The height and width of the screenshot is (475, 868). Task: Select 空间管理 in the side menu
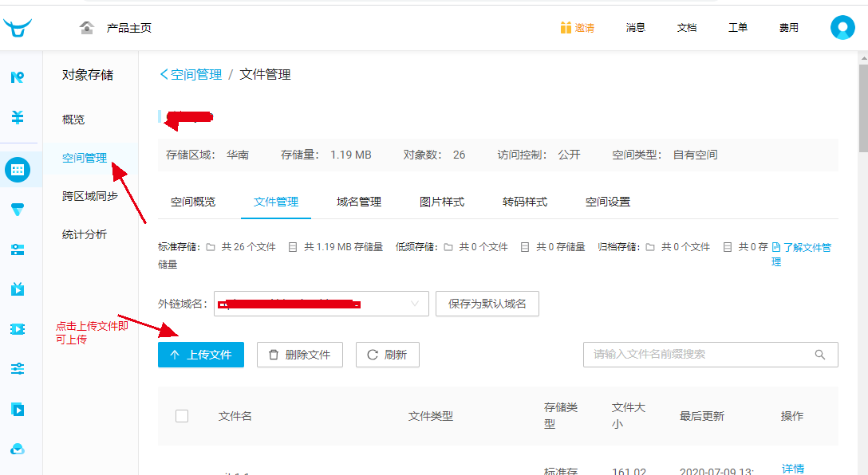[84, 158]
